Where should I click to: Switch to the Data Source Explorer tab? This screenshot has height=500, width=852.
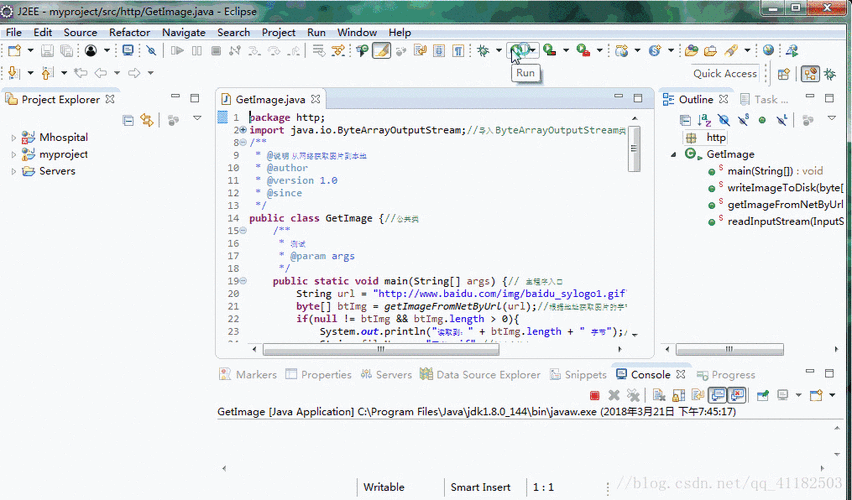tap(480, 374)
